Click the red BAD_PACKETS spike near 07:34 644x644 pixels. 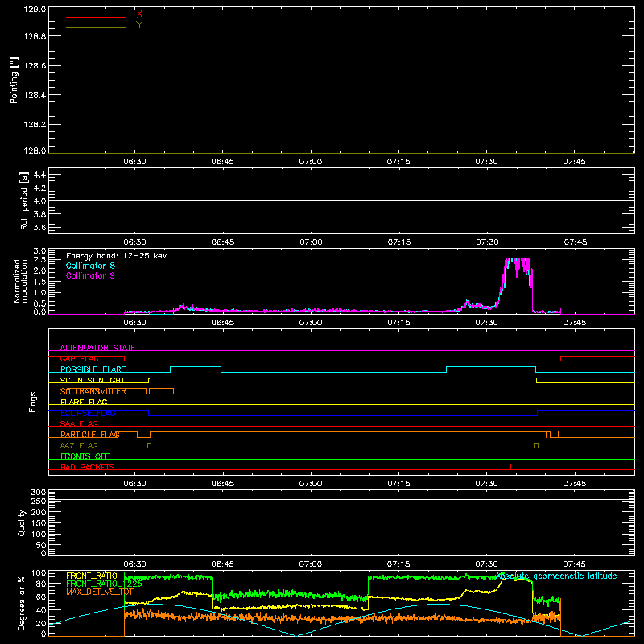click(x=510, y=467)
